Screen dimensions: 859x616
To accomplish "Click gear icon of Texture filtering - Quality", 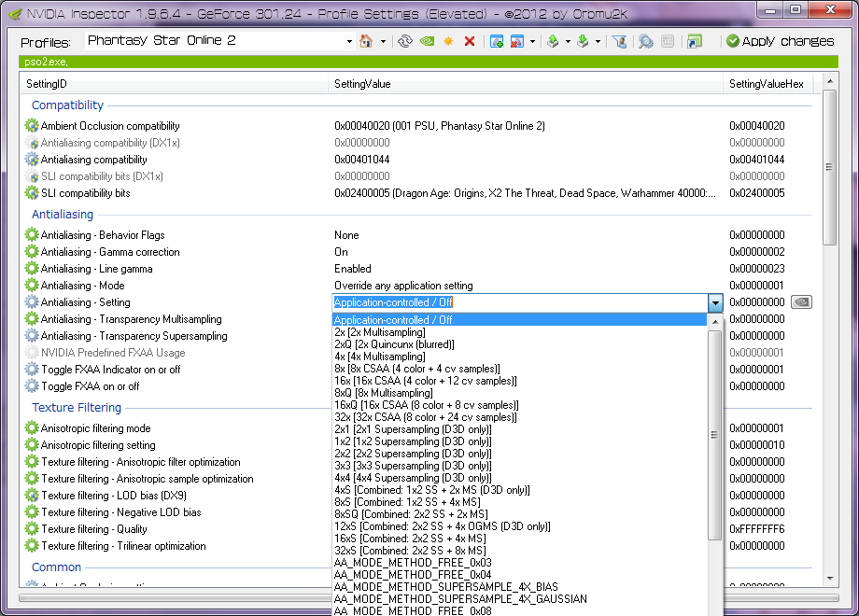I will coord(32,529).
